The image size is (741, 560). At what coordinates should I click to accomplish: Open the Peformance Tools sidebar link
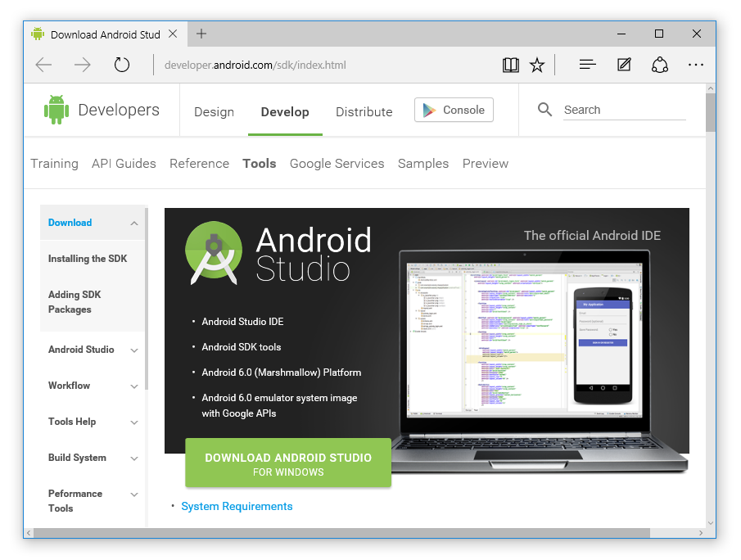[x=75, y=501]
